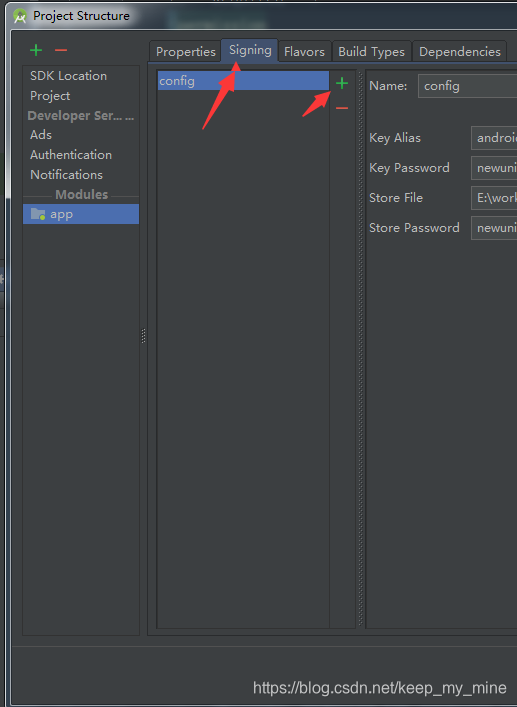Go to the Build Types tab
517x707 pixels.
(371, 51)
